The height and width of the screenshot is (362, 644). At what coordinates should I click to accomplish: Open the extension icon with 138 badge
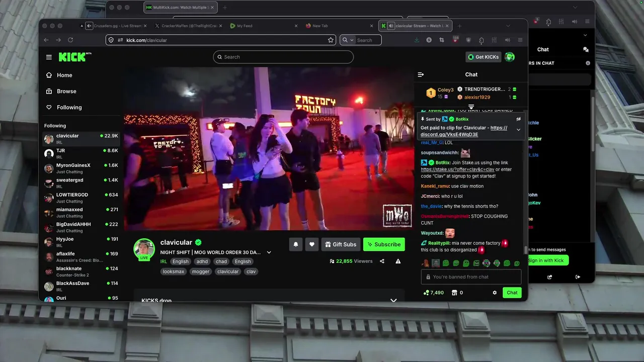[455, 39]
